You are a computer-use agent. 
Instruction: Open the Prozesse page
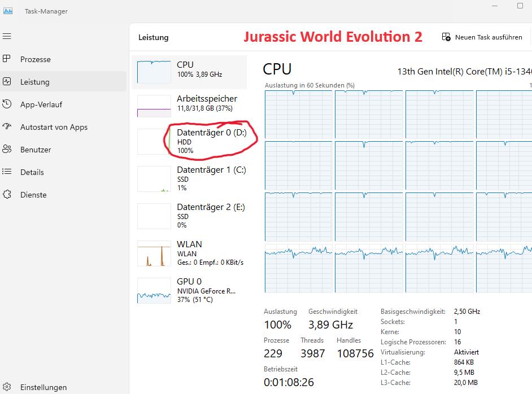[x=63, y=59]
